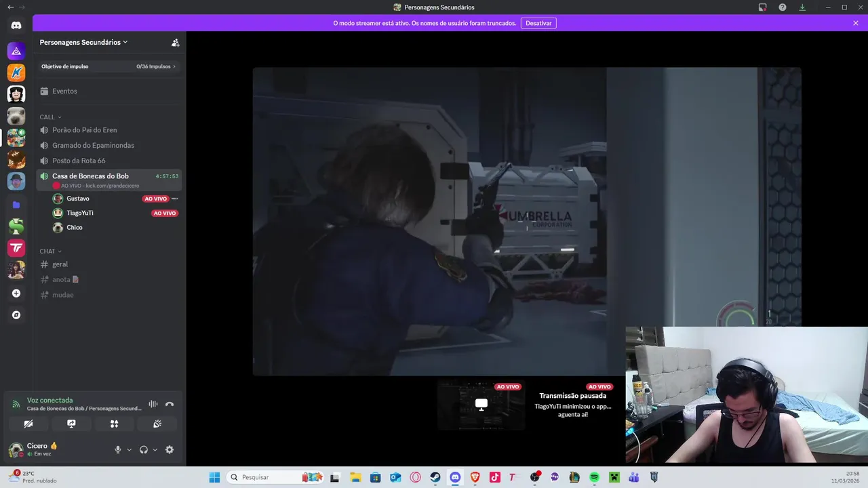
Task: Deafen audio with headphones icon
Action: (x=144, y=449)
